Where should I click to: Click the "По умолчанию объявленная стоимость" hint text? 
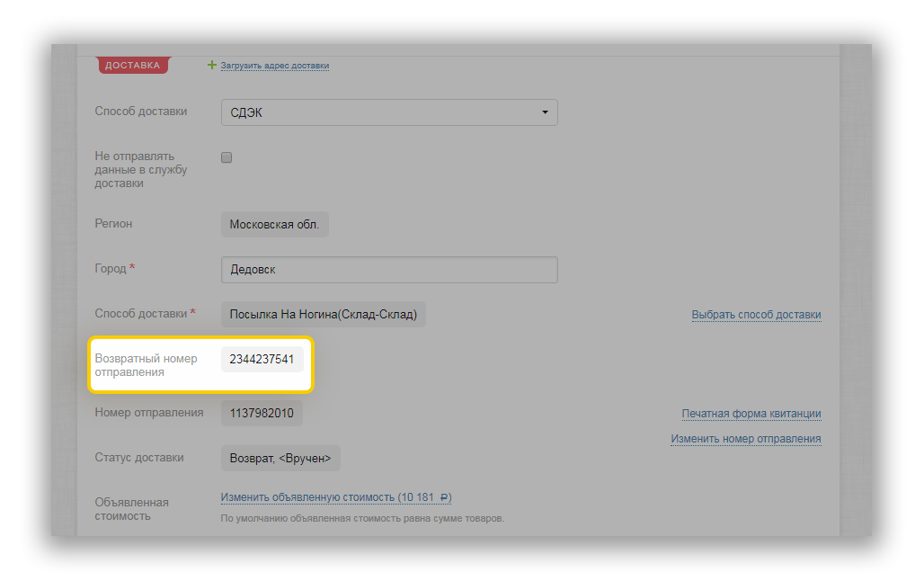pyautogui.click(x=362, y=519)
